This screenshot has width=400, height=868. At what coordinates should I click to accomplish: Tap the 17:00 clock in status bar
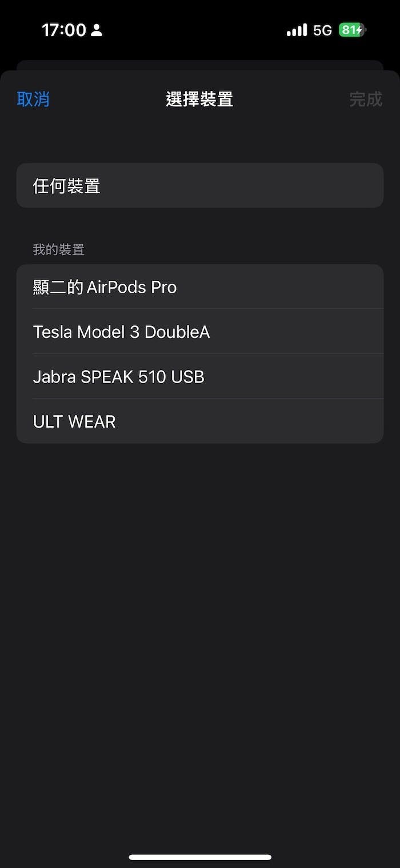63,30
